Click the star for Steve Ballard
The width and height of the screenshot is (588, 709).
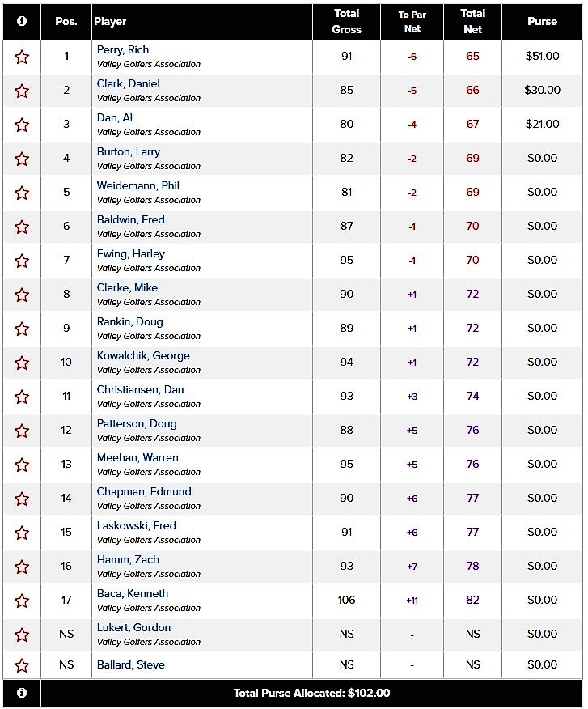click(x=22, y=665)
